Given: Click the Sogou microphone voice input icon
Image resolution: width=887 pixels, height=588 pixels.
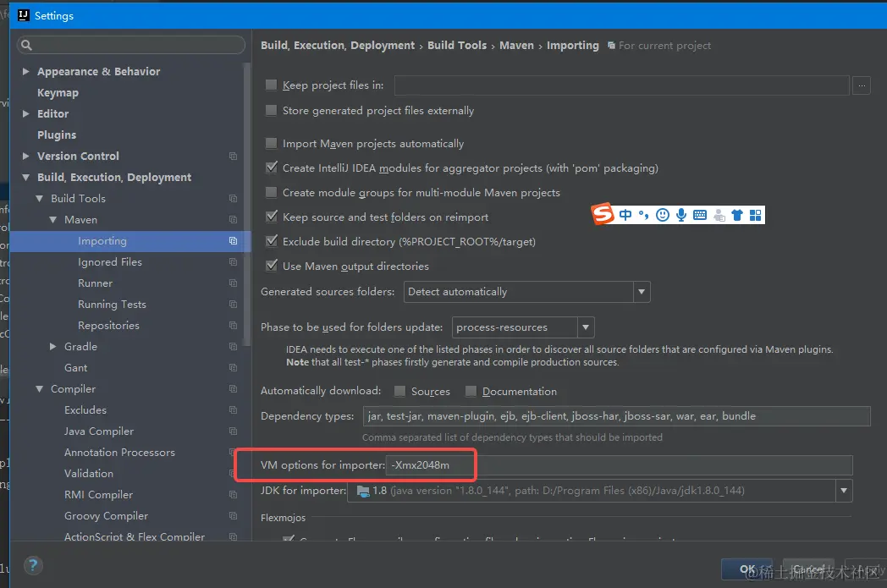Looking at the screenshot, I should tap(681, 215).
